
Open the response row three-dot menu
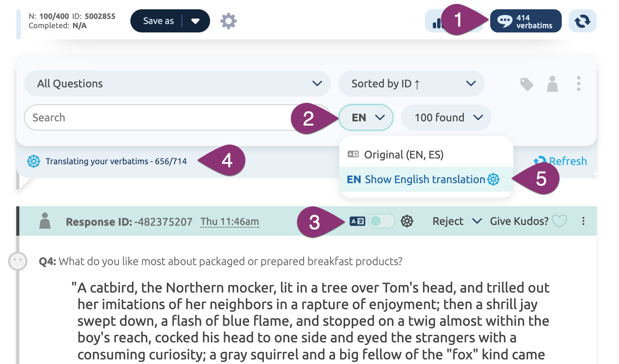583,221
